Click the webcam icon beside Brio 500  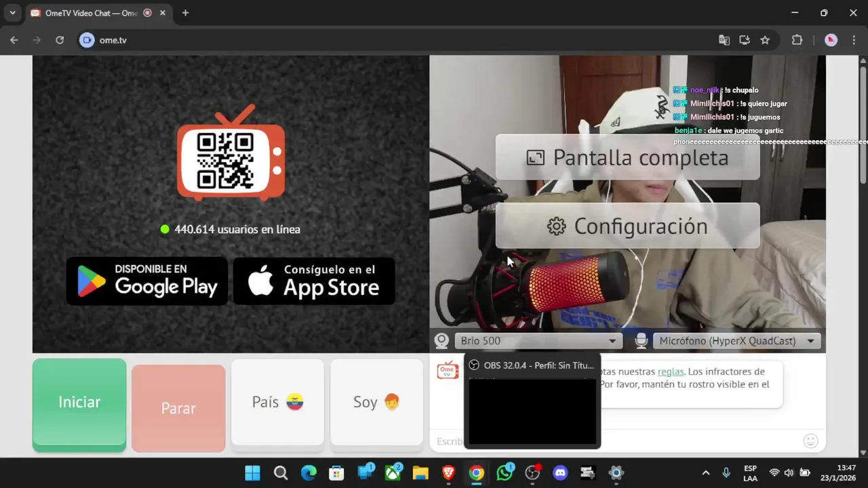click(x=442, y=341)
